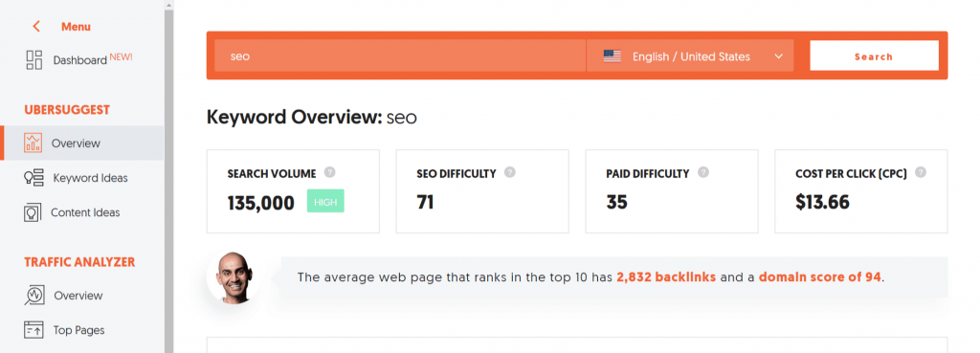Click the Paid Difficulty help icon
This screenshot has height=353, width=980.
click(x=703, y=172)
